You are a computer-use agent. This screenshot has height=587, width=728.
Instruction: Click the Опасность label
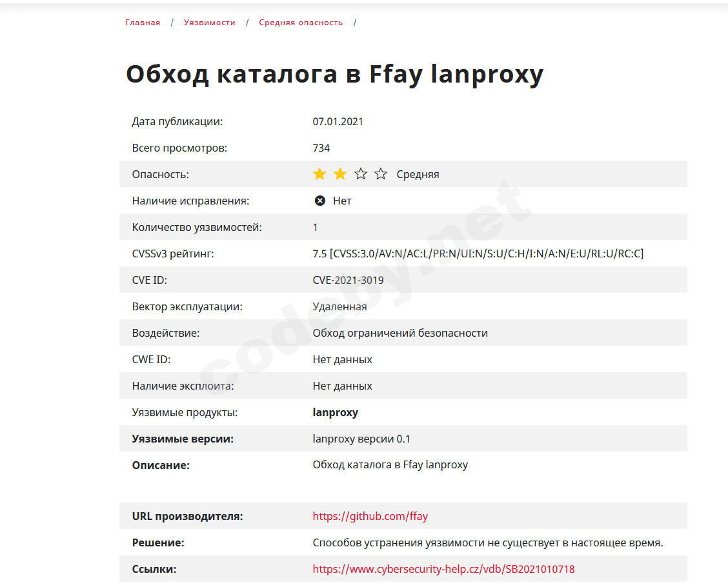160,174
